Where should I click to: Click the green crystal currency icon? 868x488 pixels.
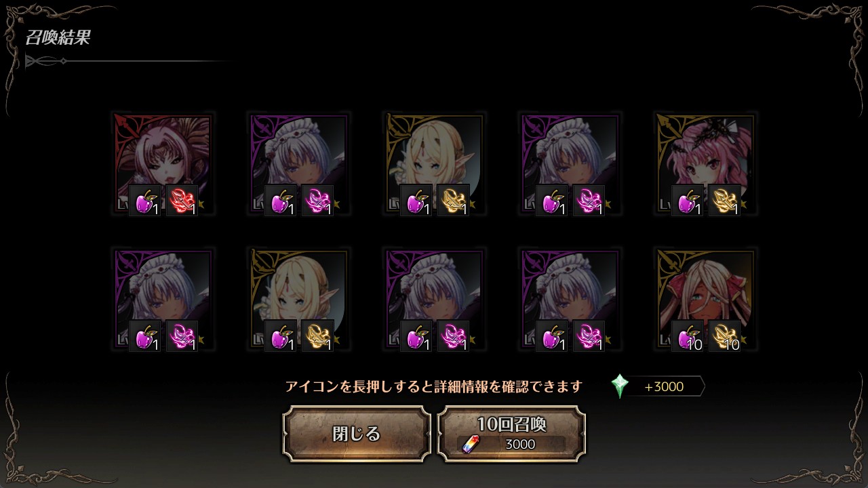[620, 386]
